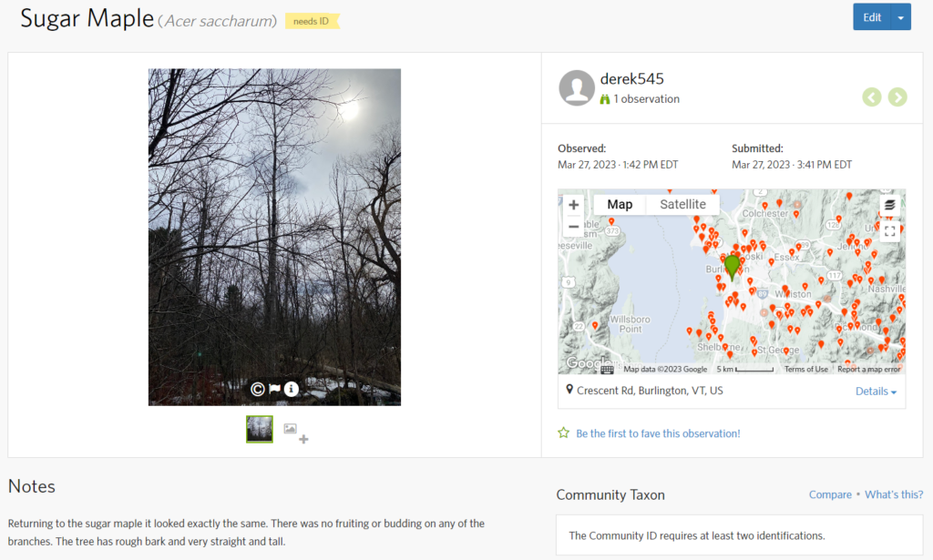The width and height of the screenshot is (933, 560).
Task: Go to the previous observation arrow
Action: click(872, 97)
